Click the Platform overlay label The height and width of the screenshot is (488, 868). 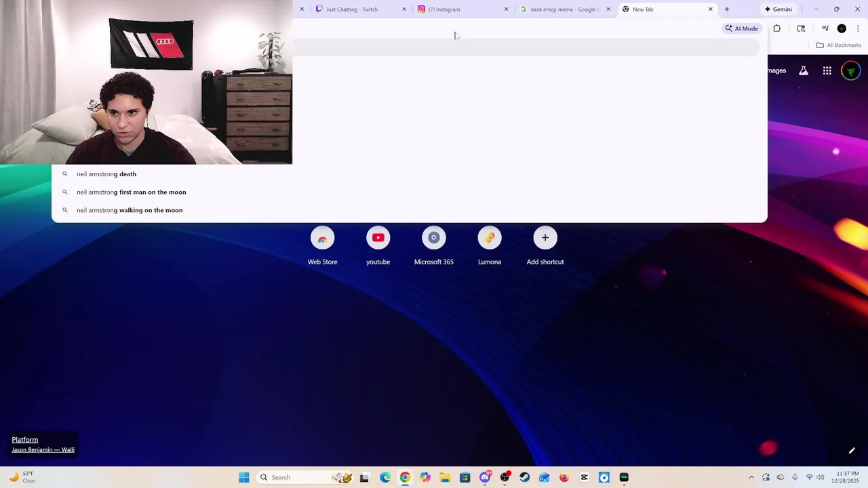pyautogui.click(x=25, y=440)
